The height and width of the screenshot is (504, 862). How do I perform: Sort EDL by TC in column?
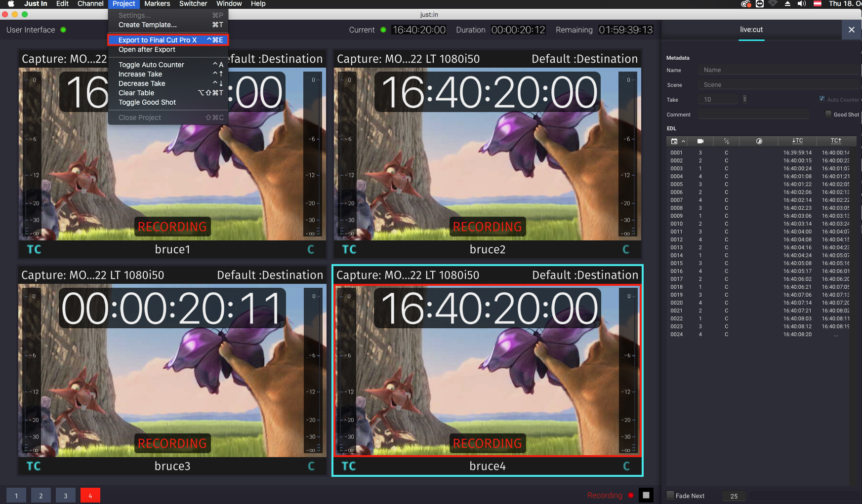(x=797, y=141)
